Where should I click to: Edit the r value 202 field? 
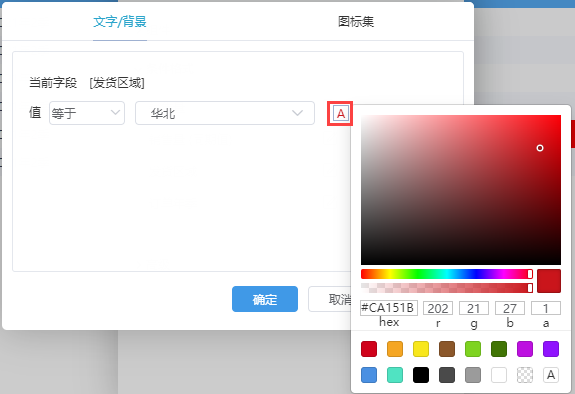pos(438,308)
